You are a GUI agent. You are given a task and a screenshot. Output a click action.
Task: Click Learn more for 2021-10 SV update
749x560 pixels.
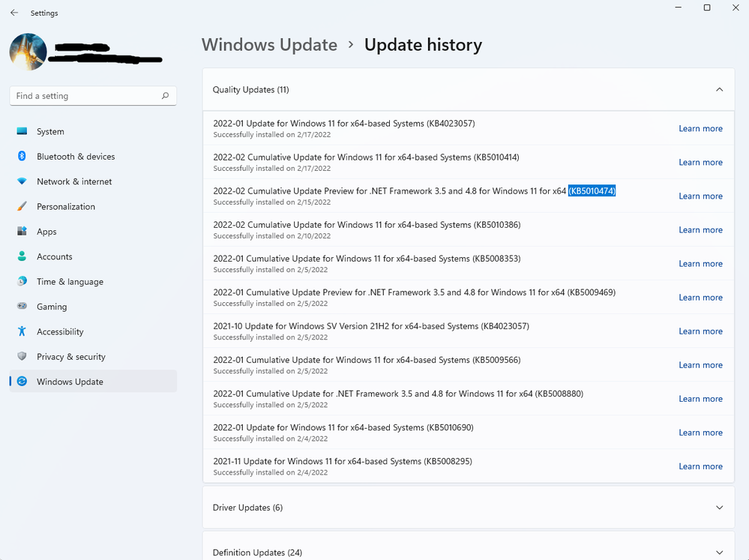click(701, 331)
